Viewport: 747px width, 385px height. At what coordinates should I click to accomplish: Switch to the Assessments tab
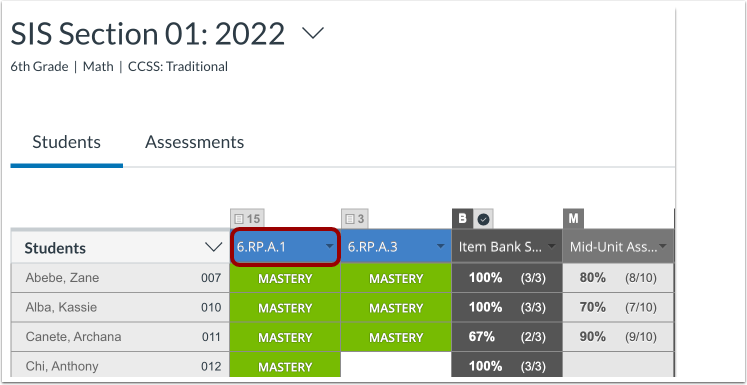coord(194,142)
